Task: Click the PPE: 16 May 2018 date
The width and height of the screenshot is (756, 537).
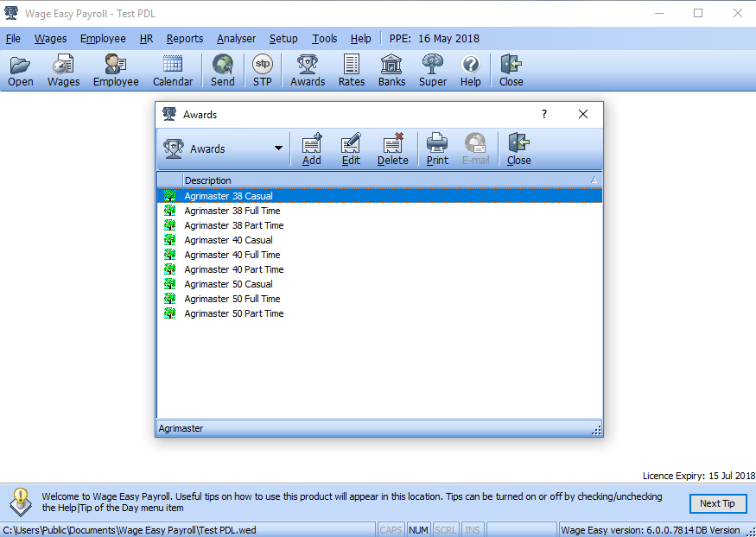Action: click(435, 39)
